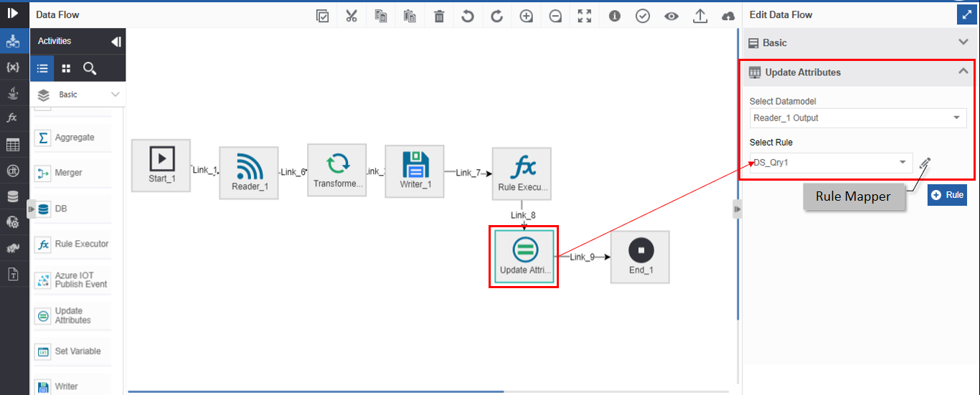This screenshot has width=980, height=395.
Task: Select the DB activity
Action: tap(72, 209)
